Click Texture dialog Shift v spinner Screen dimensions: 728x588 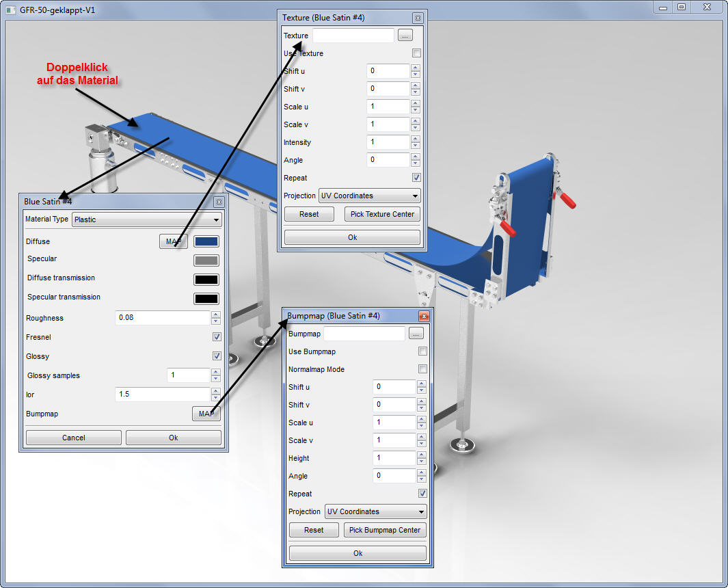click(x=416, y=89)
